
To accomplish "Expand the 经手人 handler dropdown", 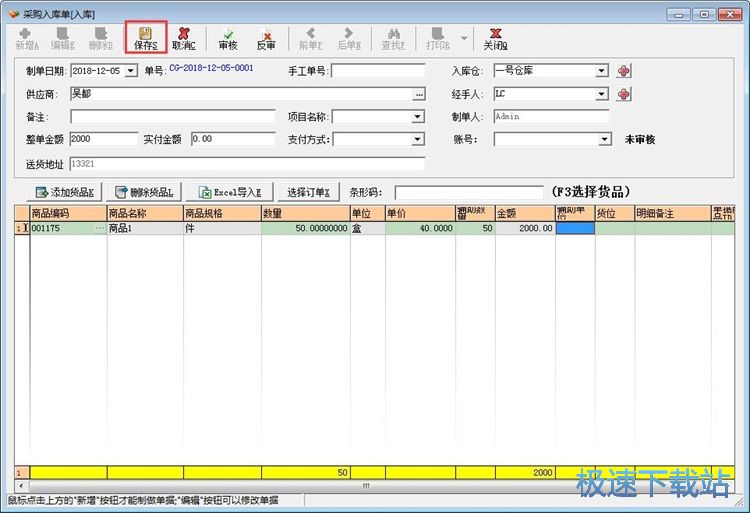I will pyautogui.click(x=602, y=94).
